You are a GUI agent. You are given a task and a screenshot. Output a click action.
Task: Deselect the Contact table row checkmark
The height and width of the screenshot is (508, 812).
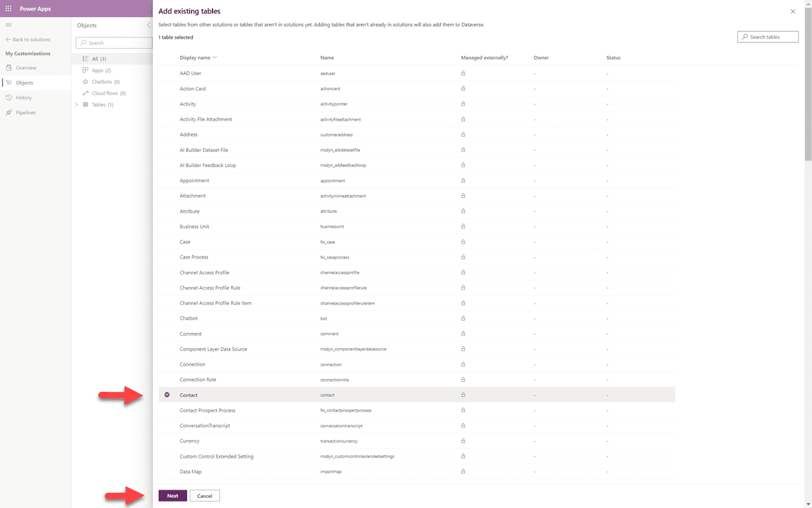(x=167, y=394)
